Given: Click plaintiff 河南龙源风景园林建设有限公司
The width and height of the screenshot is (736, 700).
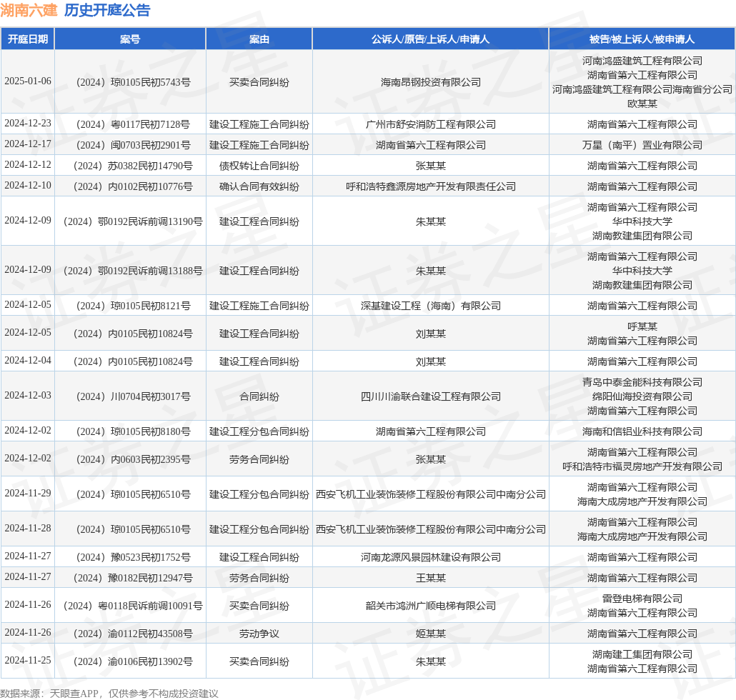Looking at the screenshot, I should 430,557.
